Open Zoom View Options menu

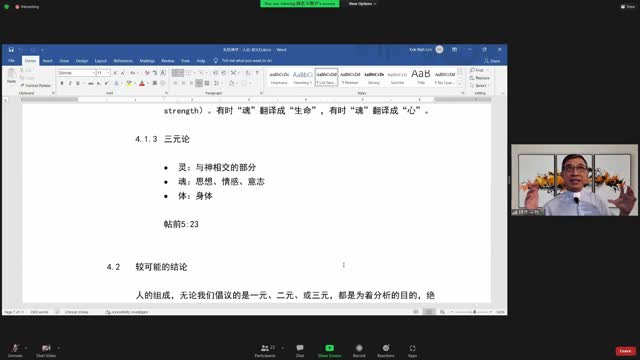tap(362, 4)
